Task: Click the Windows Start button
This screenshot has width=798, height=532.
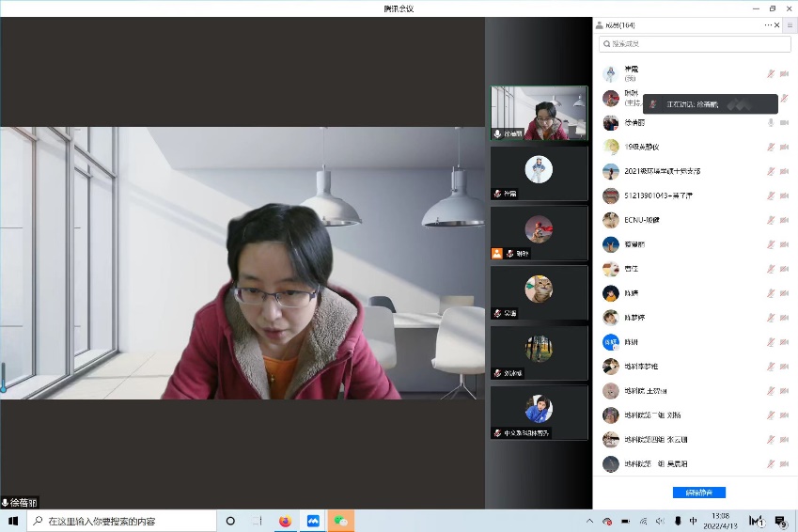Action: click(x=13, y=521)
